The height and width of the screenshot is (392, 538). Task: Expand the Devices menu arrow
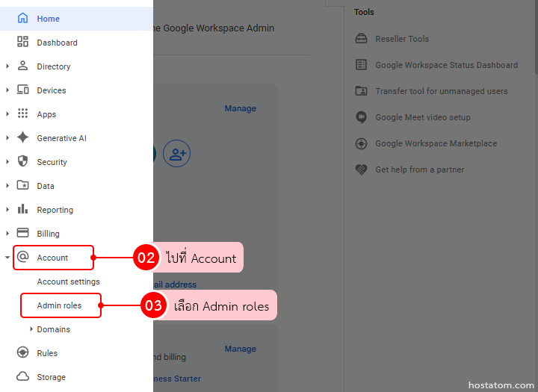7,90
